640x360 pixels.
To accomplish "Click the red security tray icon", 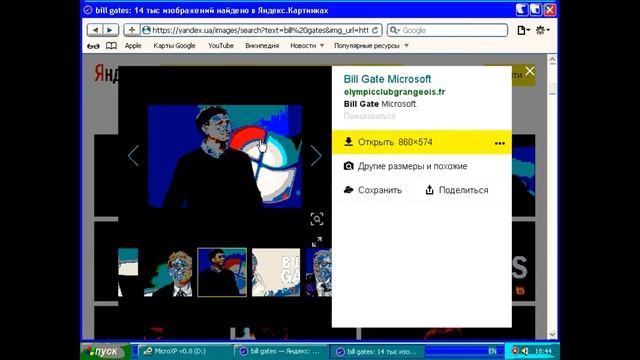I will 515,351.
